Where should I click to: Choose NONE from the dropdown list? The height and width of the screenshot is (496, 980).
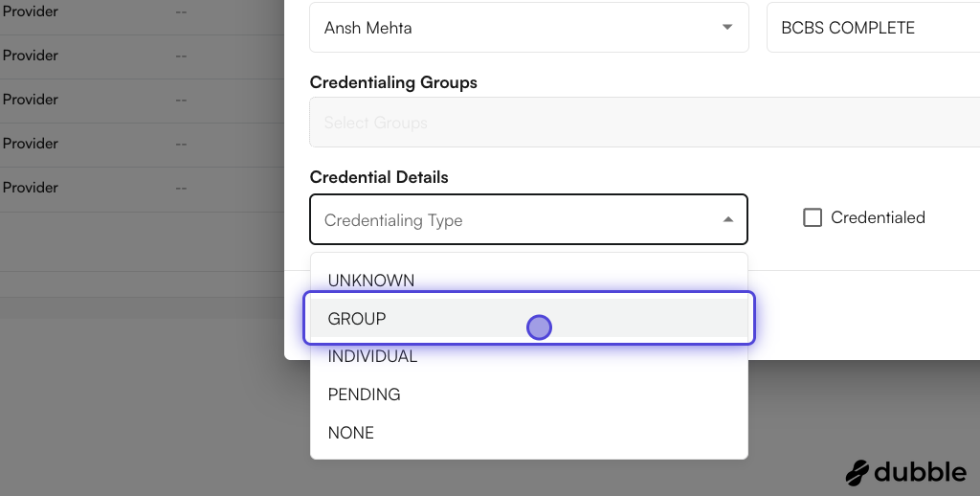coord(351,433)
